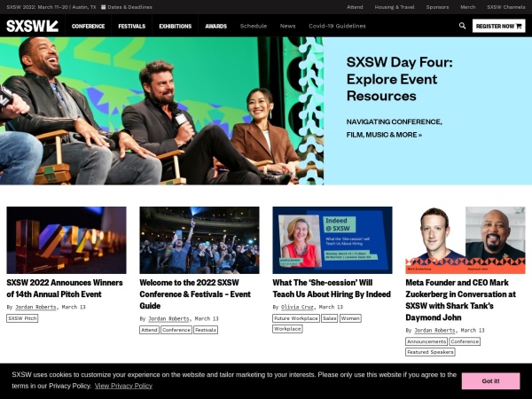Open Indeed @ SXSW thumbnail
The width and height of the screenshot is (532, 399).
(x=332, y=240)
